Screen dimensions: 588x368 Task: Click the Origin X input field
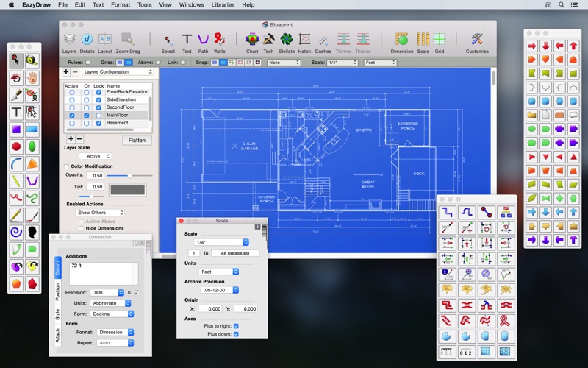pyautogui.click(x=209, y=309)
